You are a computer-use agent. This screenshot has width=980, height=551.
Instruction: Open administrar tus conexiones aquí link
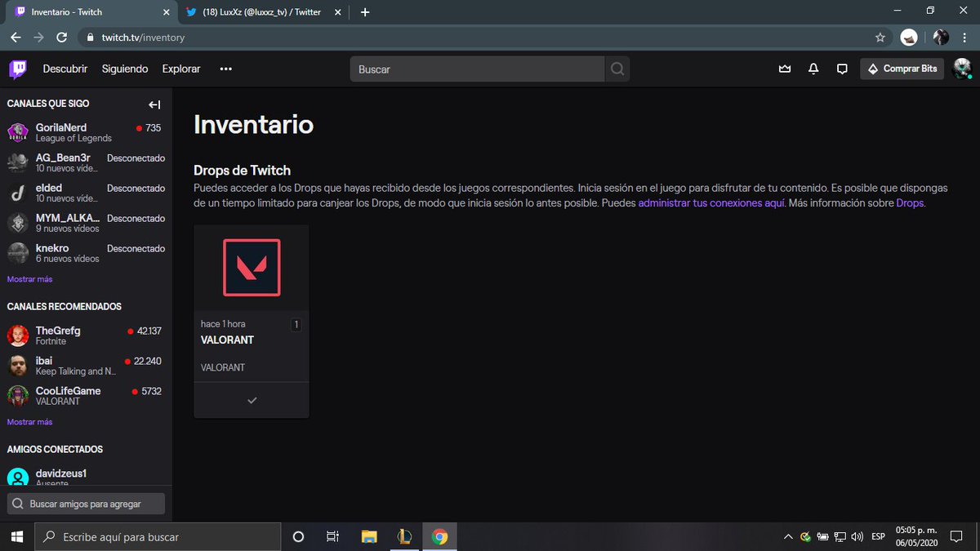click(x=711, y=202)
